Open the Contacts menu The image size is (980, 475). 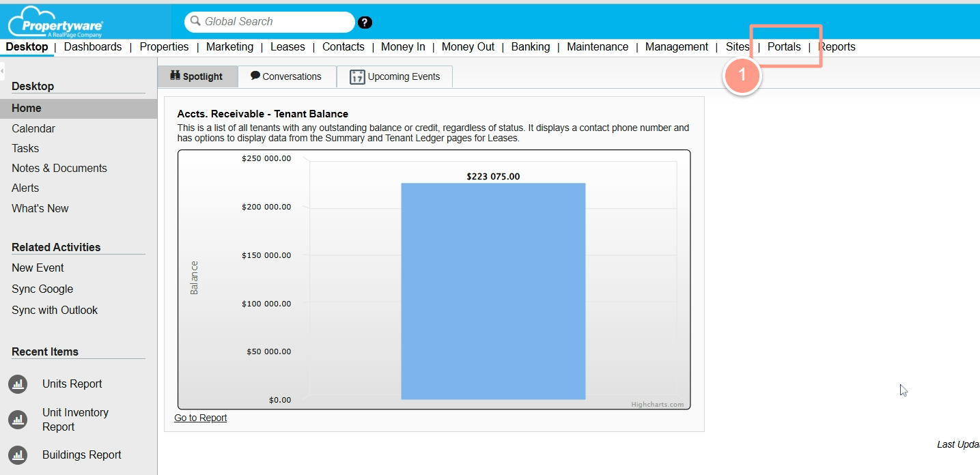(x=344, y=47)
